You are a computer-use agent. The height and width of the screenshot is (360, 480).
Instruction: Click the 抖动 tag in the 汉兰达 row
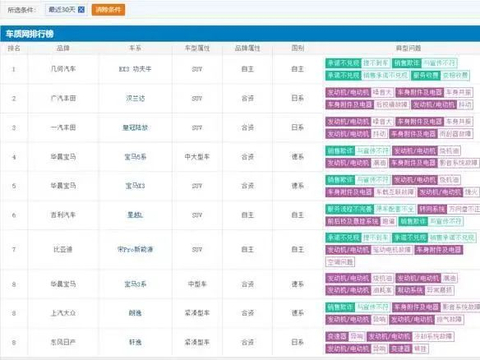pyautogui.click(x=465, y=105)
